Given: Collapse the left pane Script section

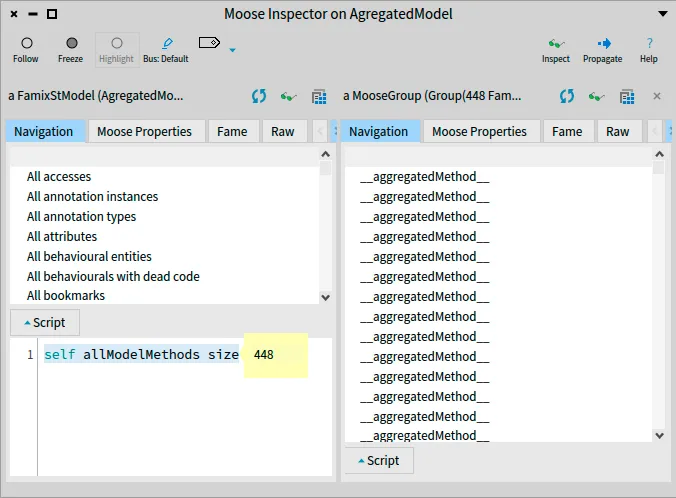Looking at the screenshot, I should pyautogui.click(x=45, y=323).
